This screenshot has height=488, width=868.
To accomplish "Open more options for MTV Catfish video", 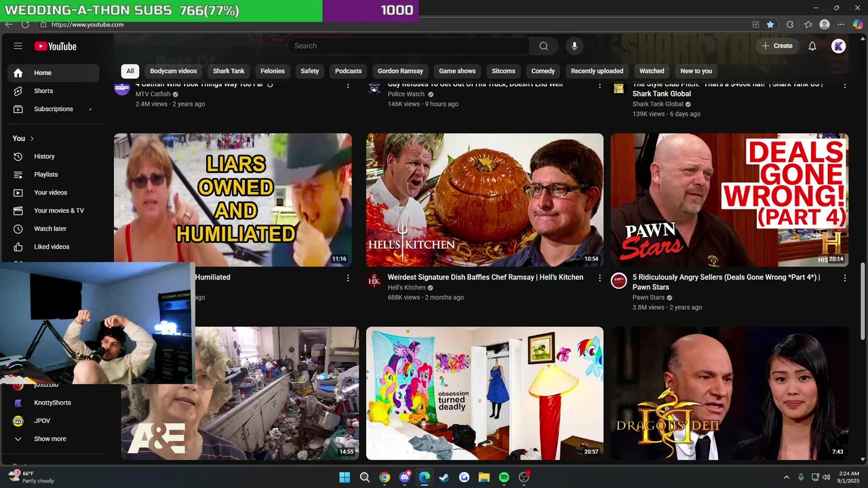I will (348, 85).
